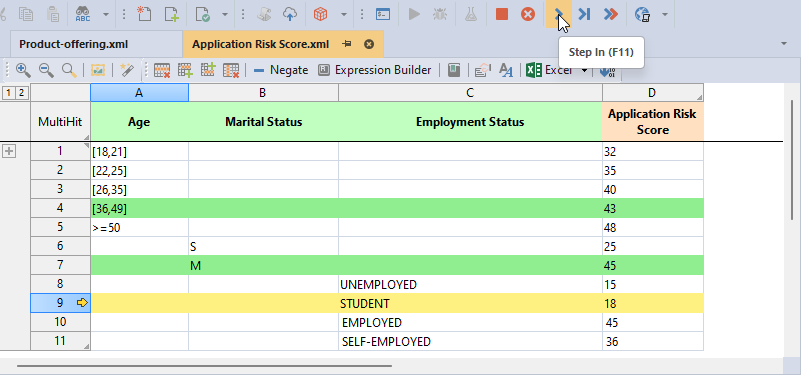The width and height of the screenshot is (801, 375).
Task: Click the magic wand icon
Action: click(x=127, y=70)
